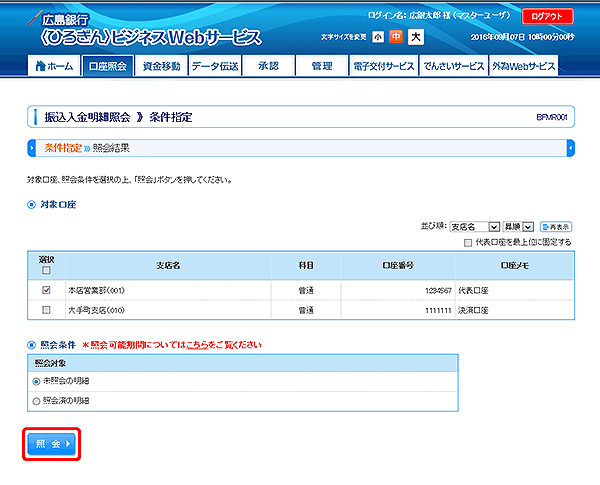Viewport: 600px width, 485px height.
Task: Open the でんさいサービス tab
Action: point(453,66)
